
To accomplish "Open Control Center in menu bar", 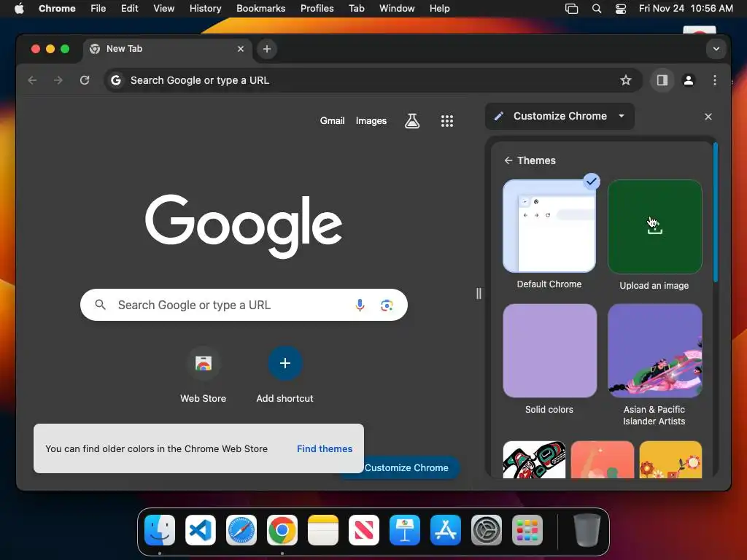I will pos(620,8).
